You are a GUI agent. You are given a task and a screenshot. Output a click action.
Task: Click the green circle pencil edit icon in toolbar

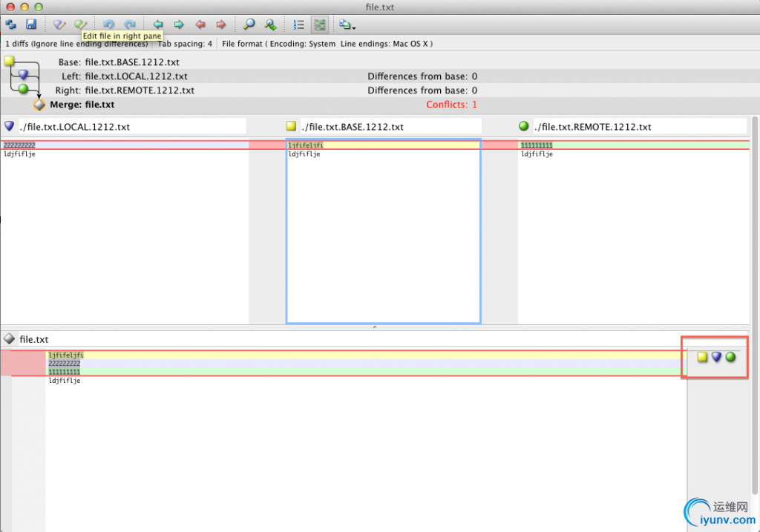tap(80, 24)
